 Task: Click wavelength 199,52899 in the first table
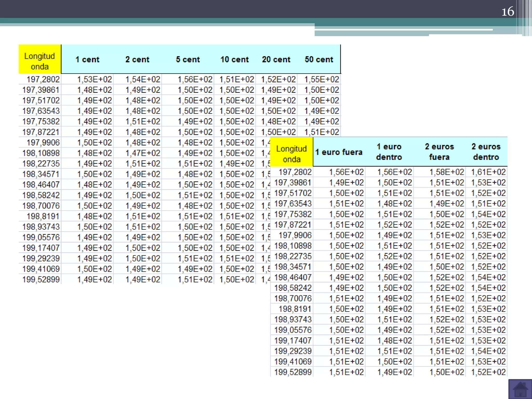[41, 280]
